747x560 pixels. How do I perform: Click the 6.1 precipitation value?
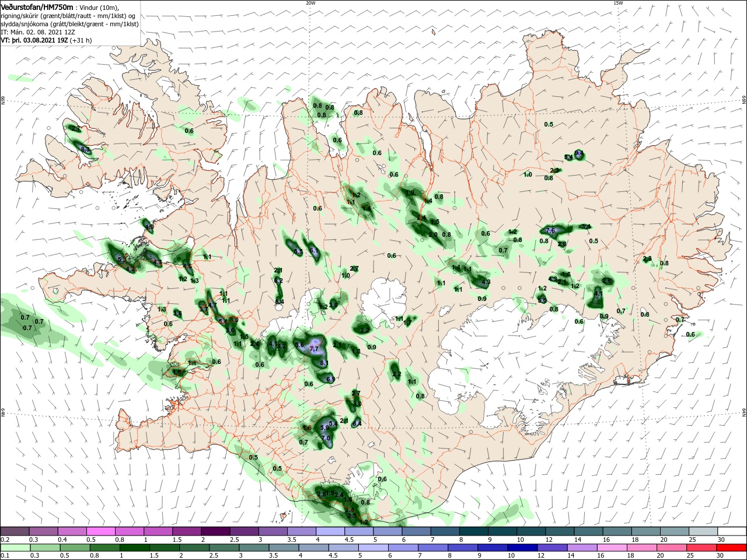click(313, 251)
